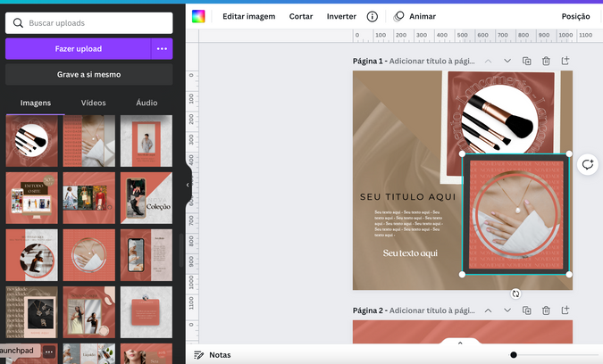The width and height of the screenshot is (603, 364).
Task: Select the fashion photos collage thumbnail
Action: (x=88, y=198)
